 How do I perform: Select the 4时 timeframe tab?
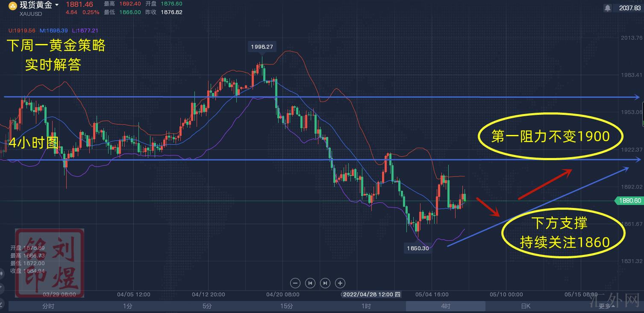[446, 306]
